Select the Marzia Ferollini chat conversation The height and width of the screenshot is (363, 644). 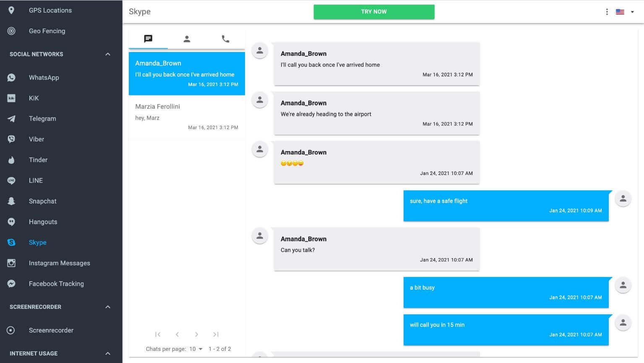coord(187,117)
